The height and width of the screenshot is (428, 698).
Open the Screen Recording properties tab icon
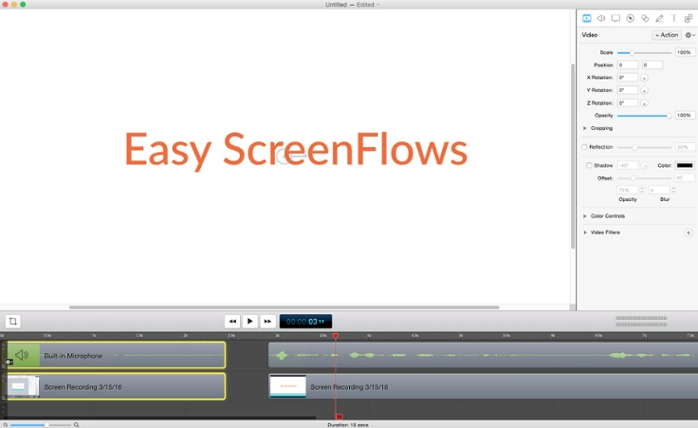click(616, 18)
